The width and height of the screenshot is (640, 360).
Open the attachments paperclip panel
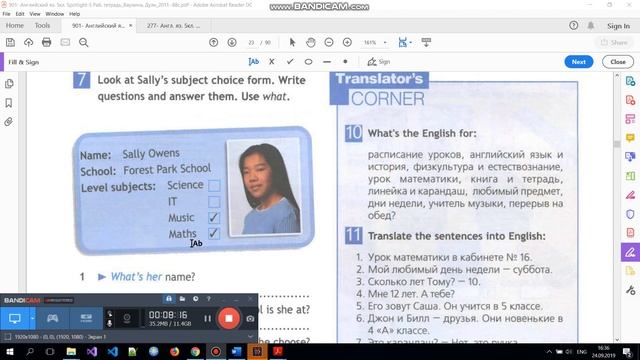9,122
